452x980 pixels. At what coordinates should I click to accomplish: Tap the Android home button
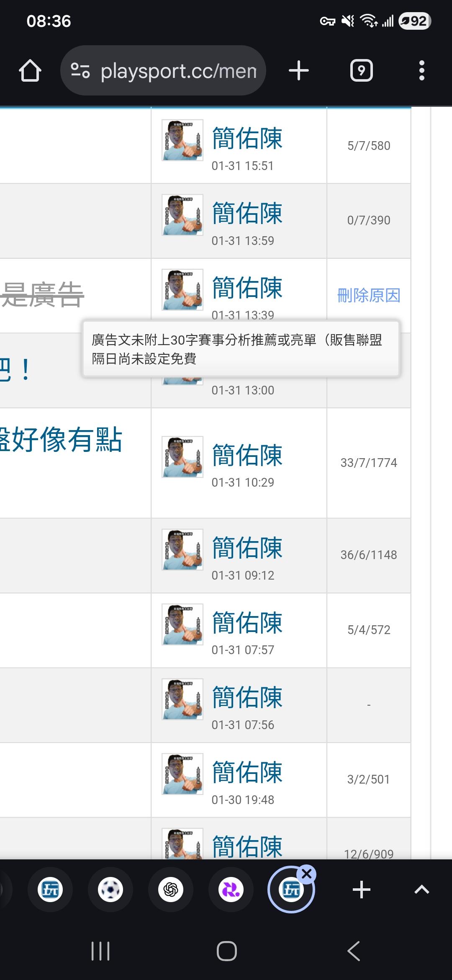pyautogui.click(x=227, y=951)
